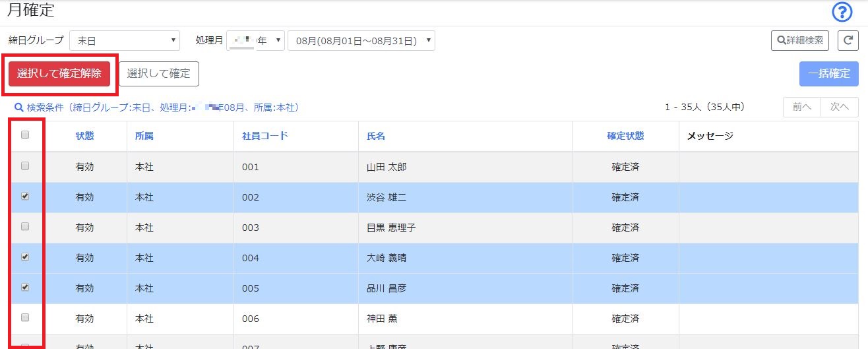Uncheck the box for 渋谷 雄二
Image resolution: width=868 pixels, height=349 pixels.
pyautogui.click(x=25, y=197)
